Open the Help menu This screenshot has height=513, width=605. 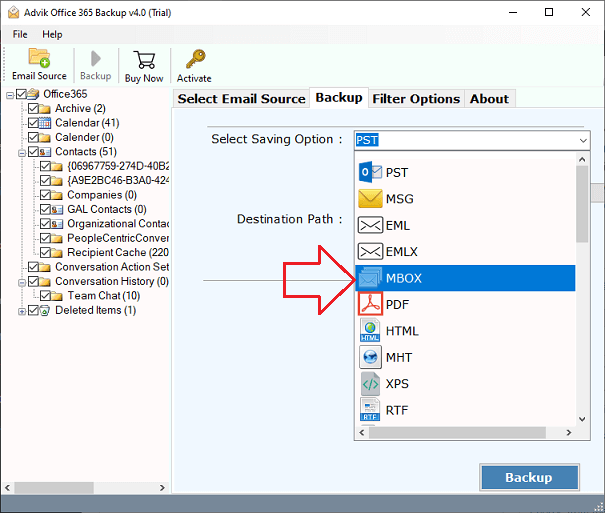pos(52,34)
